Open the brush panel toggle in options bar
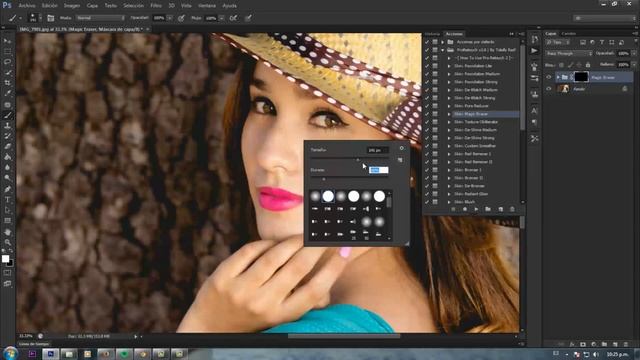 point(51,18)
